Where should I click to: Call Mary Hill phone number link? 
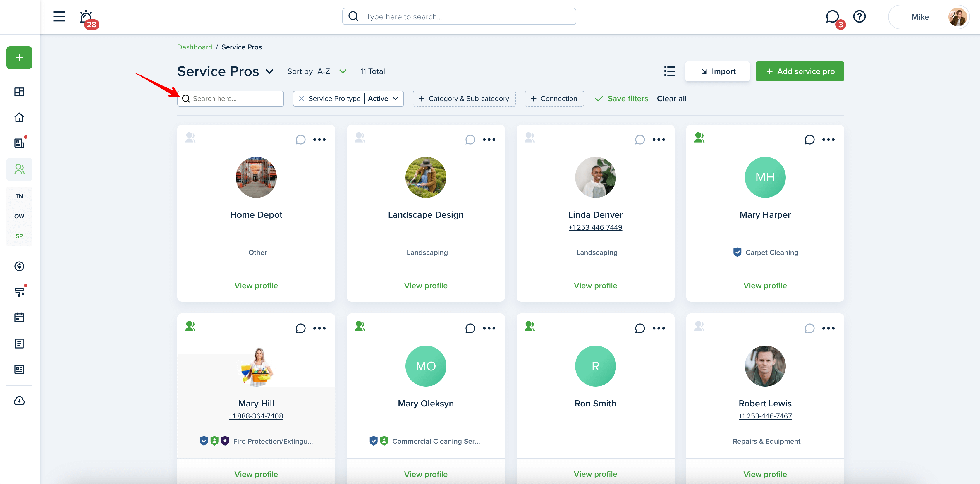(x=256, y=416)
